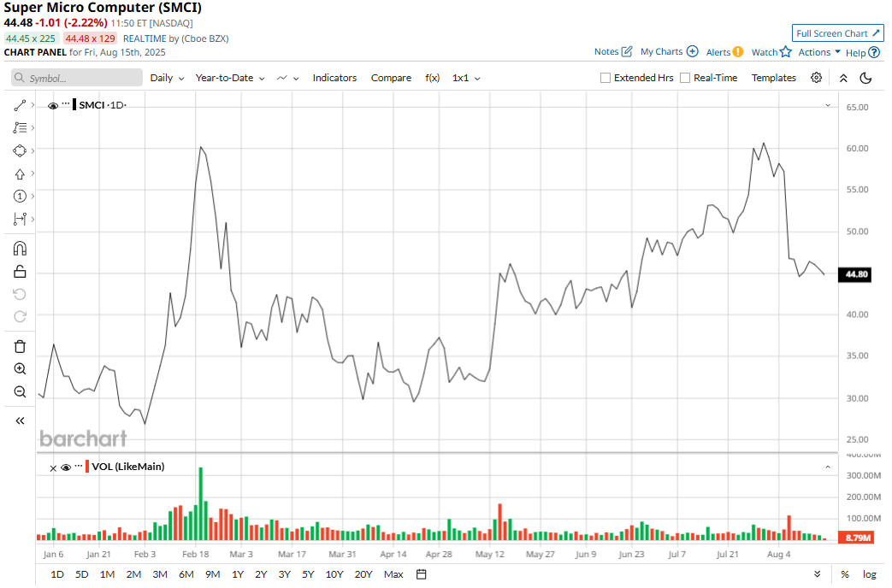Expand chart type dropdown arrow
Viewport: 892px width, 588px height.
coord(297,79)
